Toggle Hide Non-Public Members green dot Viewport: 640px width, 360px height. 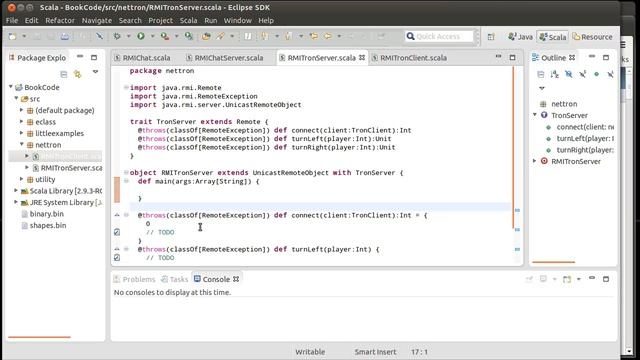tap(596, 74)
